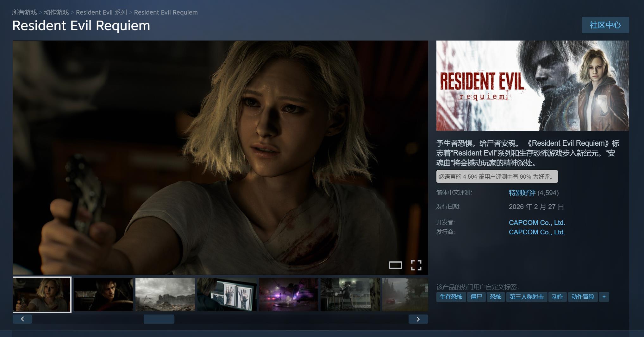Enter fullscreen mode for the screenshot viewer
Image resolution: width=644 pixels, height=337 pixels.
[x=416, y=265]
